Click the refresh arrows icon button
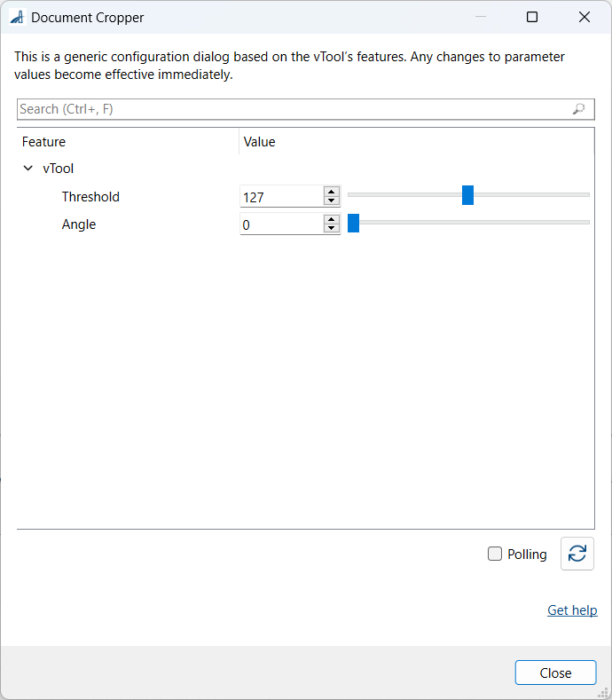 point(577,554)
